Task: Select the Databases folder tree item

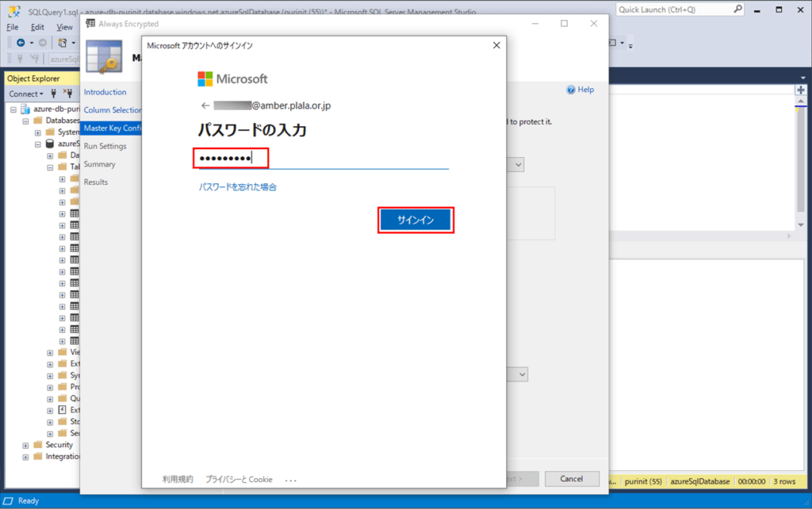Action: (x=63, y=121)
